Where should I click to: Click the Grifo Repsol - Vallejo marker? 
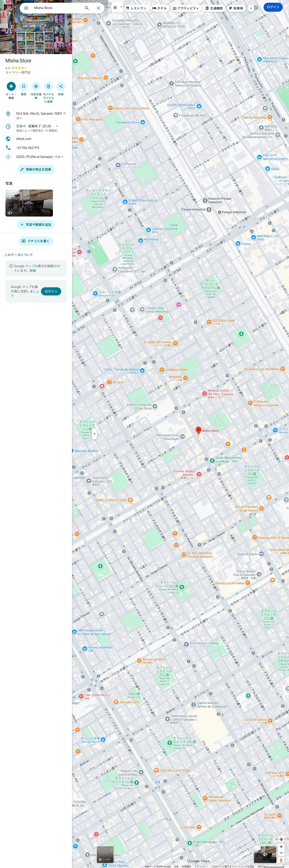[x=186, y=644]
